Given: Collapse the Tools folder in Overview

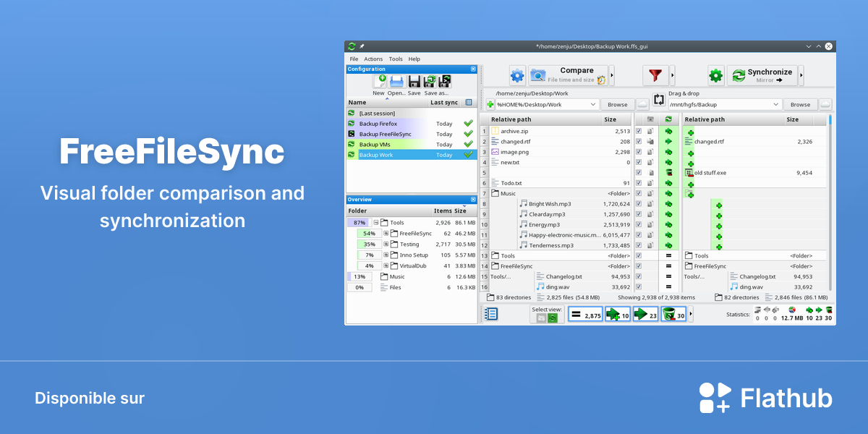Looking at the screenshot, I should (x=376, y=223).
